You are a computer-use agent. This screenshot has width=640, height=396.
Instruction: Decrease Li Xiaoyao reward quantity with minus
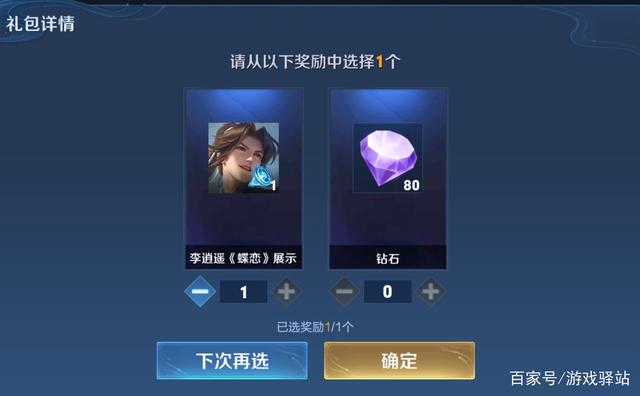coord(200,291)
